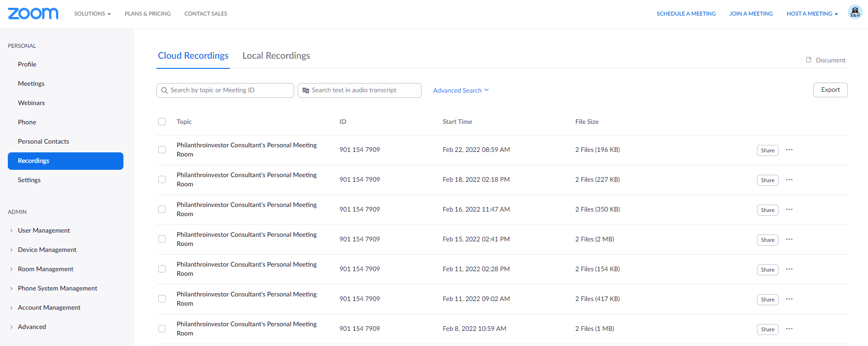
Task: Open Settings in sidebar
Action: pos(29,180)
